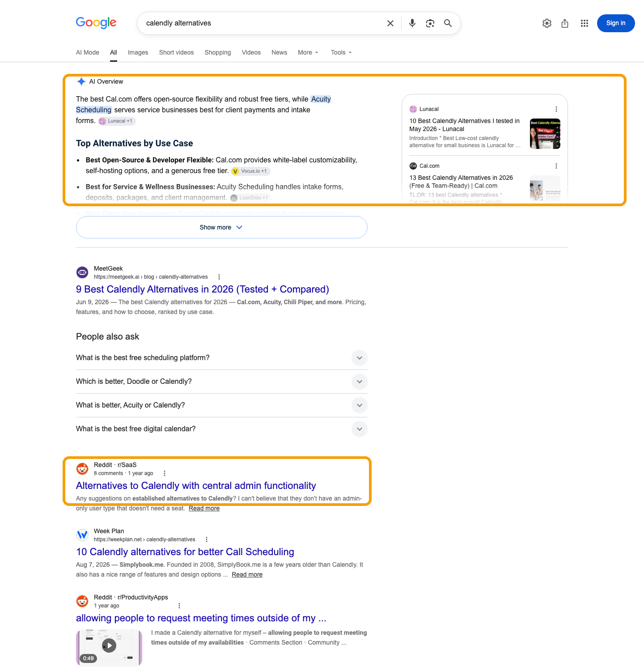Click Reddit favicon of r/ProductivityApps result
The height and width of the screenshot is (671, 644).
(x=82, y=601)
